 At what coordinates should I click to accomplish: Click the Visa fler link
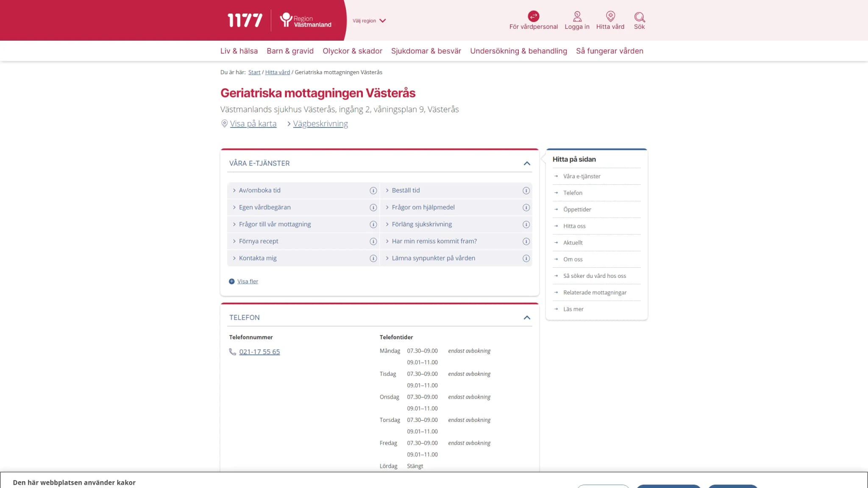point(248,281)
